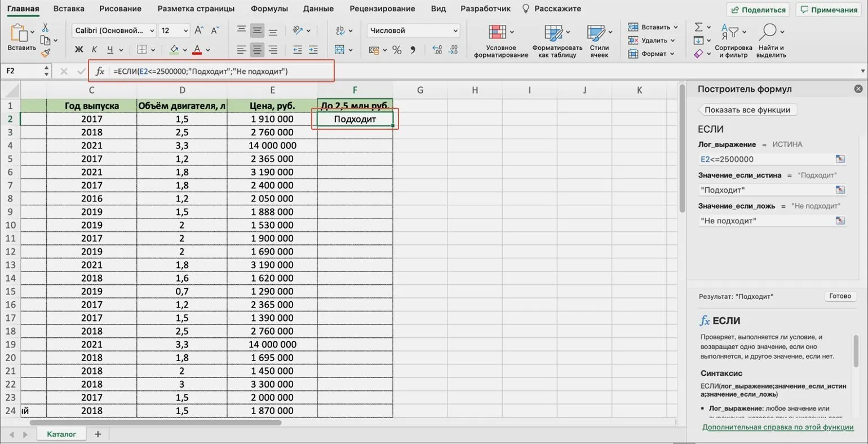Toggle center horizontal alignment
Image resolution: width=868 pixels, height=444 pixels.
(257, 50)
